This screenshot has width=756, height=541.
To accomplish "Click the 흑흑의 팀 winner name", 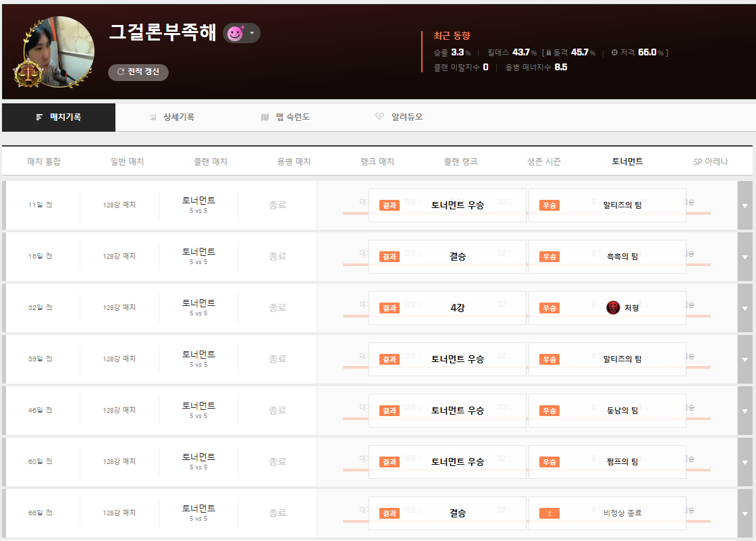I will [x=620, y=257].
